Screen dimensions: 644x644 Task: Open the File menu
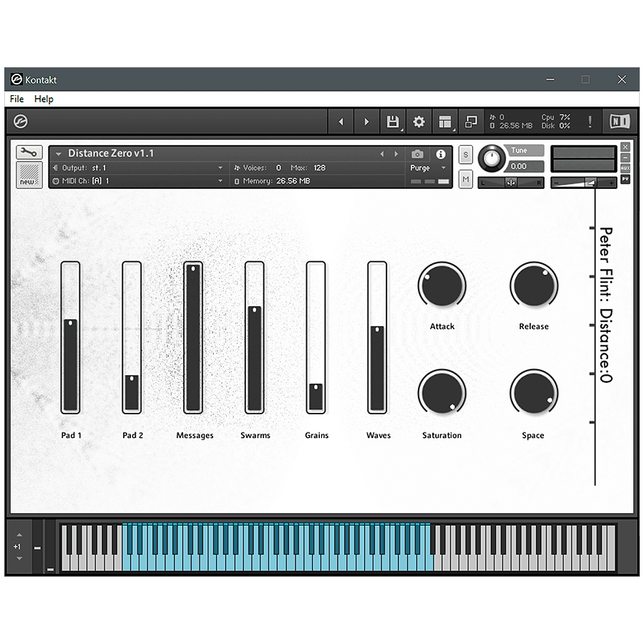coord(17,99)
